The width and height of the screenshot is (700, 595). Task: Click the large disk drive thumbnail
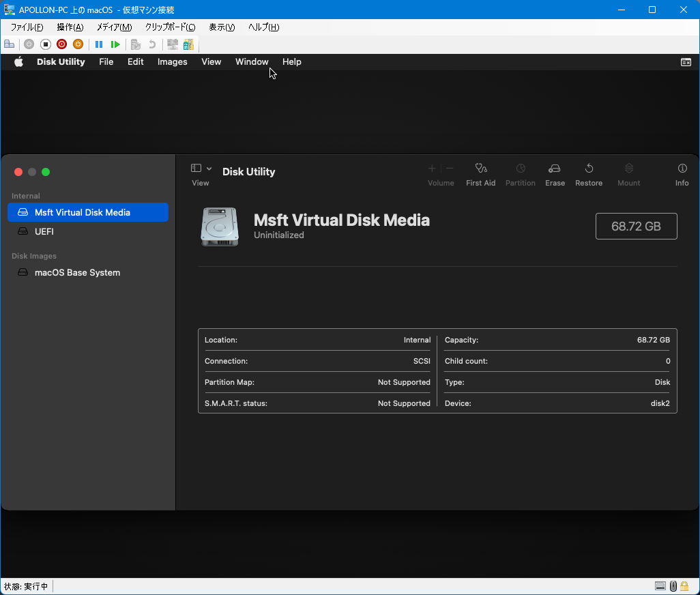point(219,227)
